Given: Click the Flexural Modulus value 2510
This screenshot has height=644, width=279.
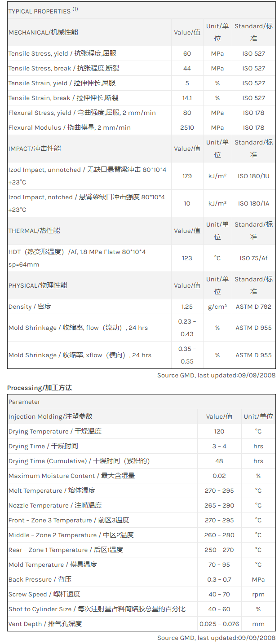Looking at the screenshot, I should tap(187, 127).
